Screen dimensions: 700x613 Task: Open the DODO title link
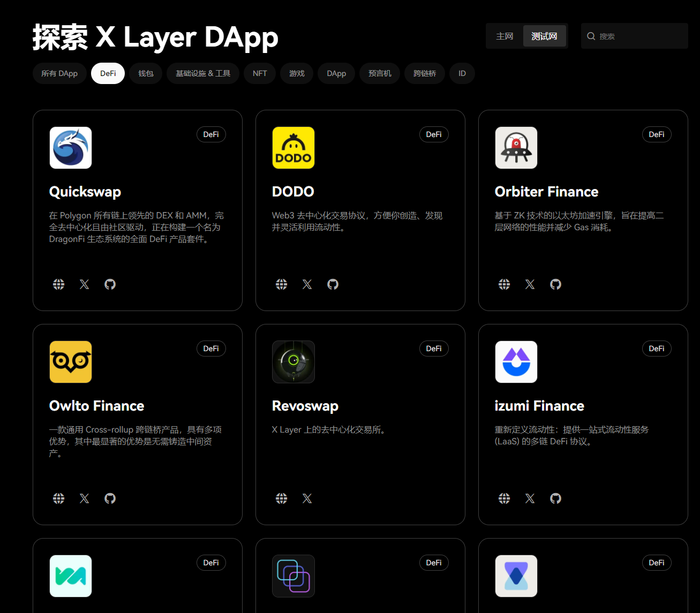[x=293, y=192]
